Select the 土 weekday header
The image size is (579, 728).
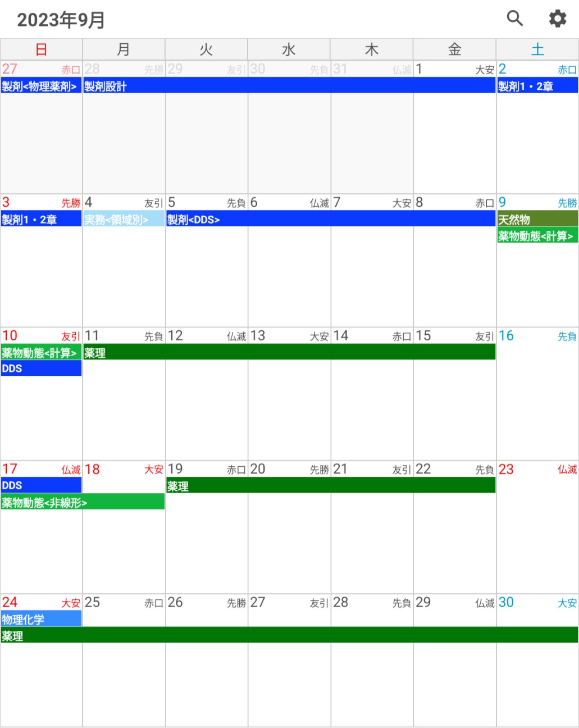point(537,49)
